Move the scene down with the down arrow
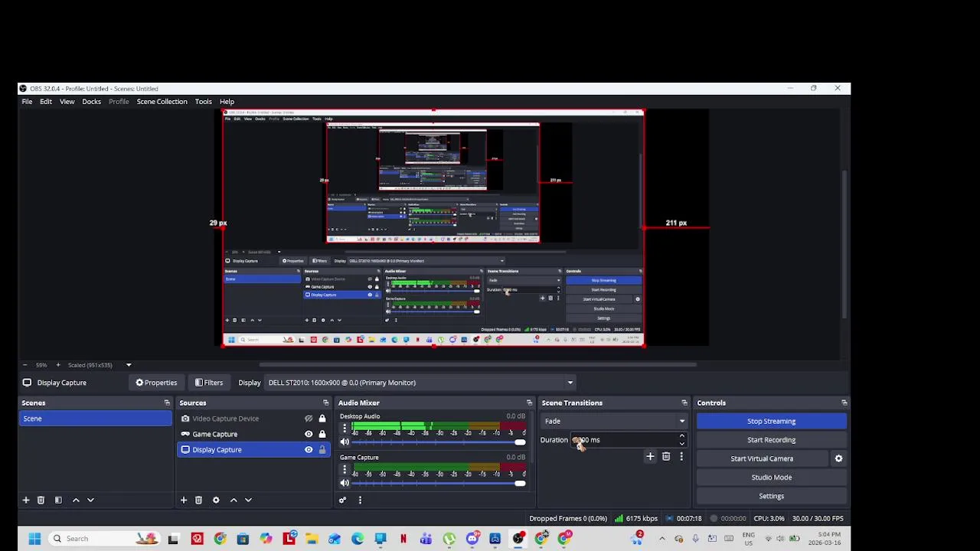The image size is (980, 551). click(x=90, y=500)
